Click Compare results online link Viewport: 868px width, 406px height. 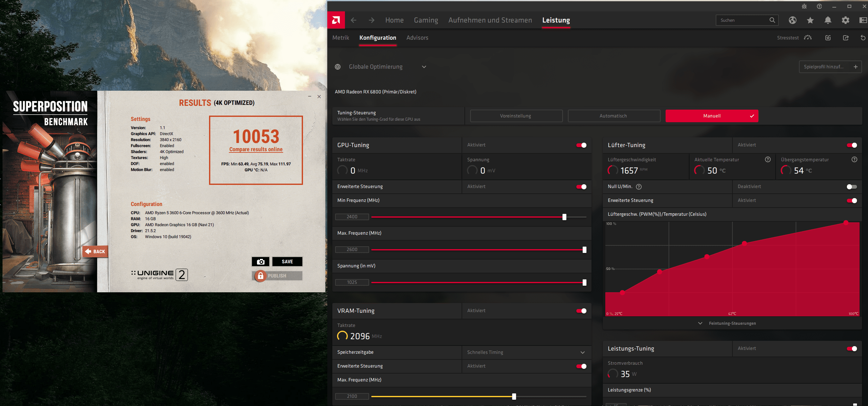(256, 150)
